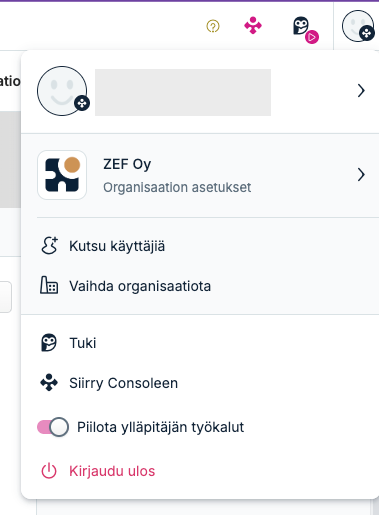This screenshot has height=515, width=379.
Task: Expand profile settings with top chevron
Action: coord(361,90)
